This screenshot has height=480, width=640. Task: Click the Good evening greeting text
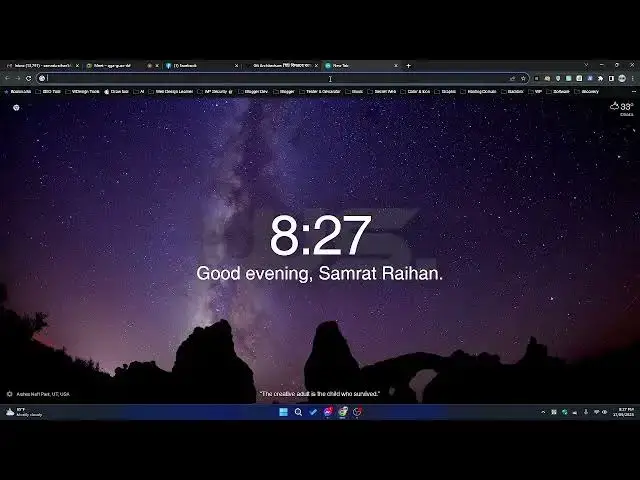tap(320, 273)
